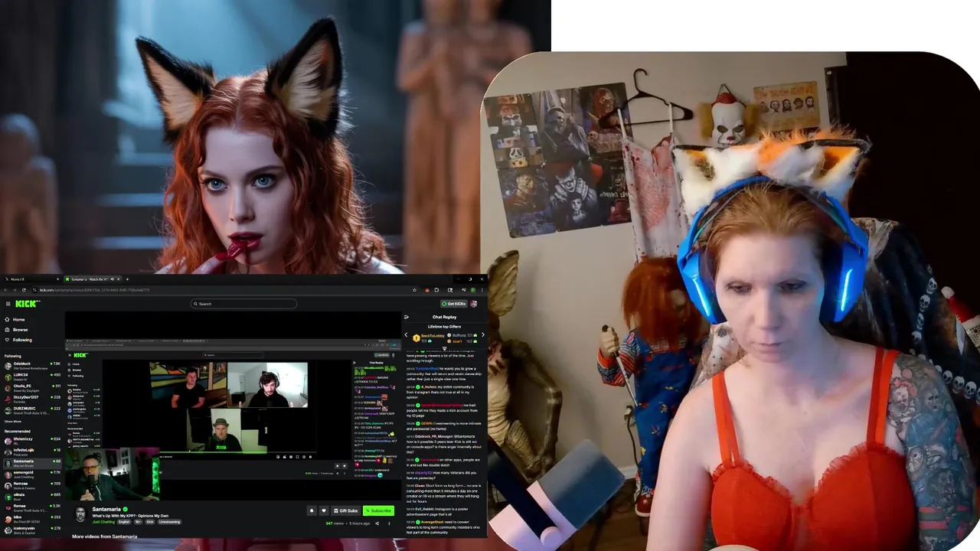Open DizzyDev1207 channel in Following list
Image resolution: width=980 pixels, height=551 pixels.
32,398
